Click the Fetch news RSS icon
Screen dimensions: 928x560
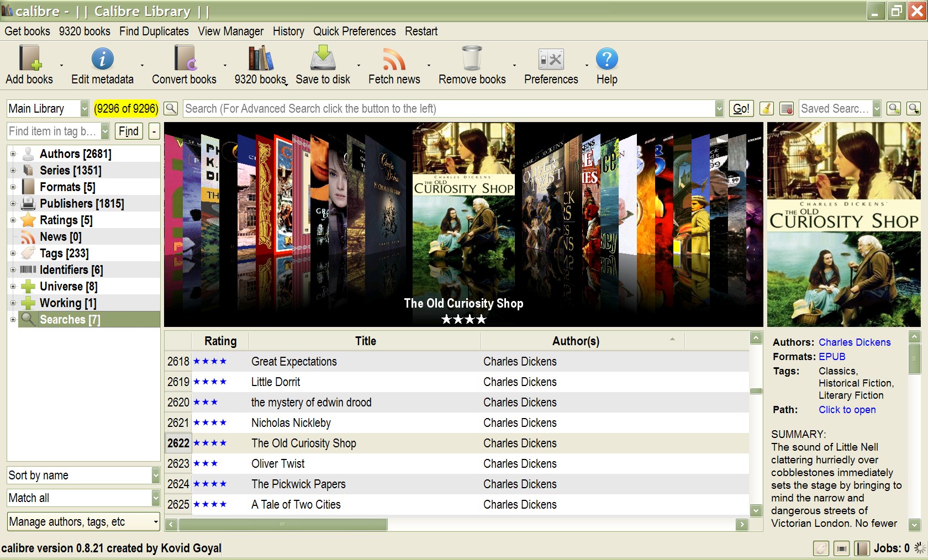coord(394,60)
